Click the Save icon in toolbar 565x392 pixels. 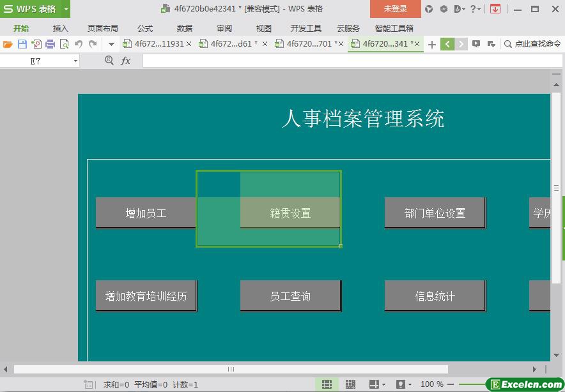[22, 44]
